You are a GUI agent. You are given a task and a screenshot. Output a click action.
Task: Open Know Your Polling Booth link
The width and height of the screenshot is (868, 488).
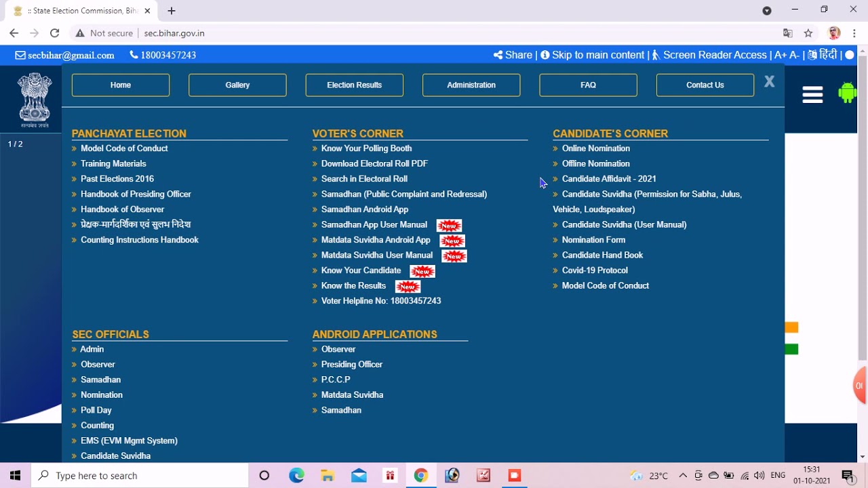pos(366,148)
